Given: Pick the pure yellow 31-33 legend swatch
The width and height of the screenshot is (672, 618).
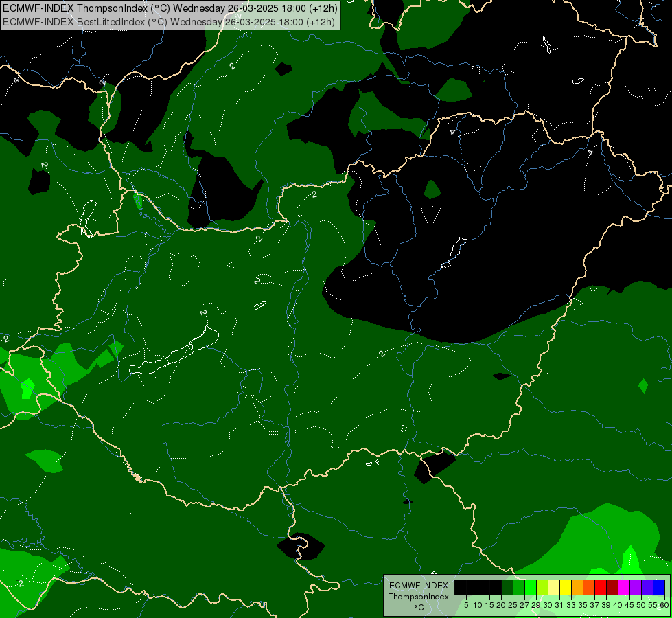Looking at the screenshot, I should (566, 587).
